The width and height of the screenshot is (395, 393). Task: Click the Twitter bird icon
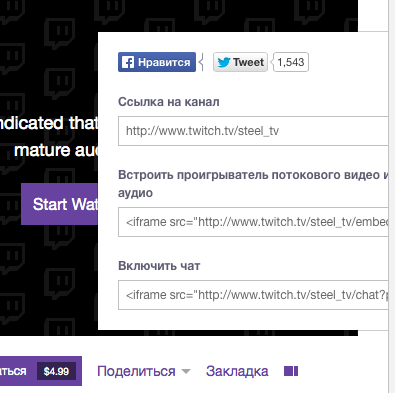coord(224,62)
